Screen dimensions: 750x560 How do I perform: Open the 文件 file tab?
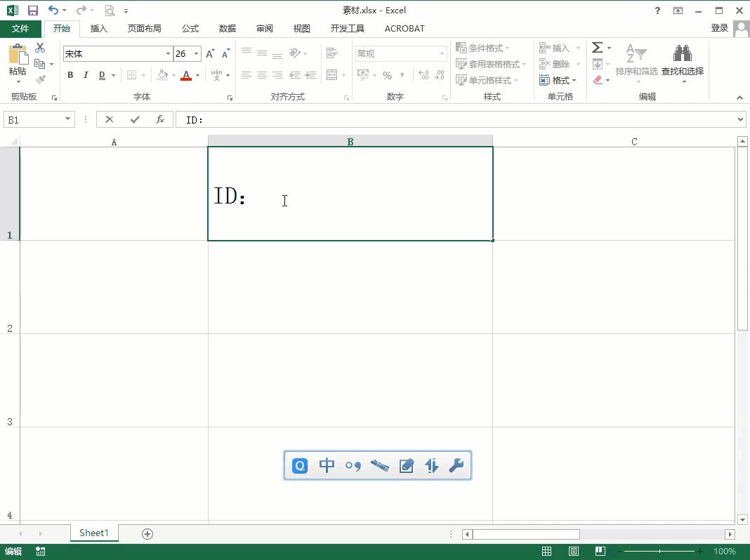(20, 29)
